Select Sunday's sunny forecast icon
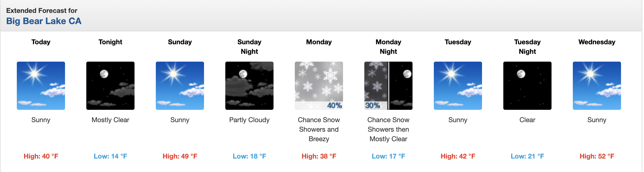This screenshot has height=172, width=644. 180,86
